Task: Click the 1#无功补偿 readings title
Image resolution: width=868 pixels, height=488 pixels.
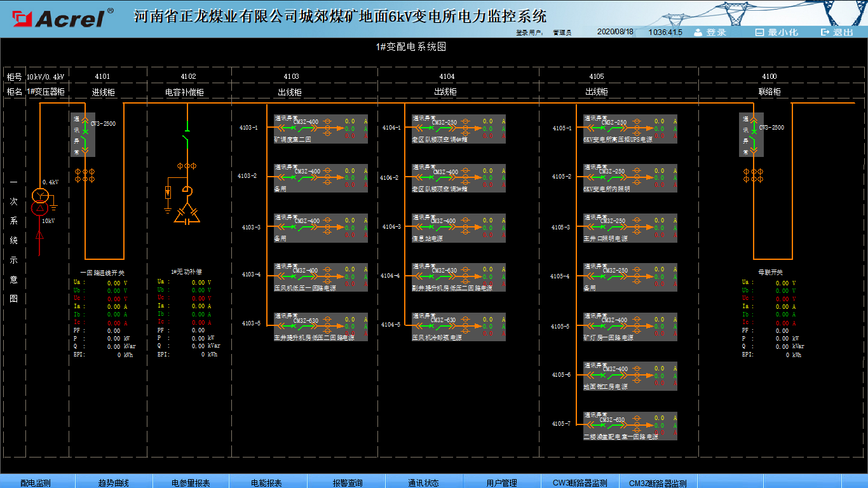Action: pyautogui.click(x=186, y=271)
